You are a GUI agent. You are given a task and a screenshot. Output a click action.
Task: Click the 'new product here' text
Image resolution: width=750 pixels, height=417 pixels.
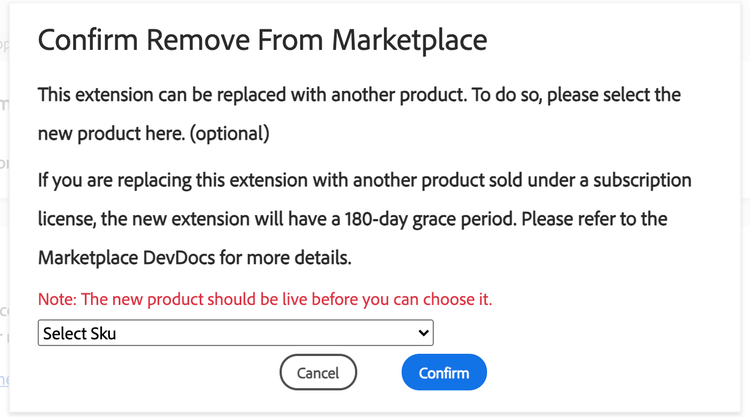102,133
